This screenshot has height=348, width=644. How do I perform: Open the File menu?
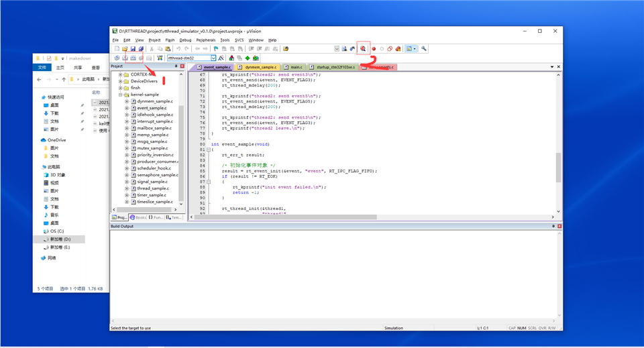click(115, 40)
